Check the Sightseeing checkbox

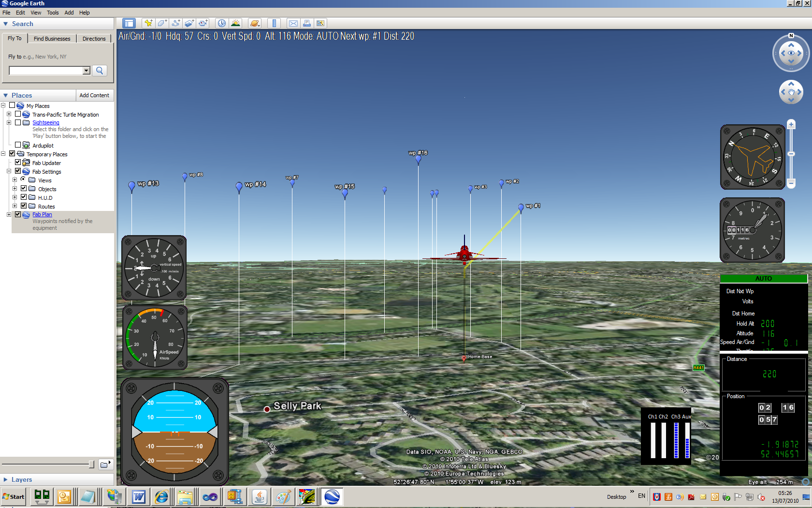[18, 122]
